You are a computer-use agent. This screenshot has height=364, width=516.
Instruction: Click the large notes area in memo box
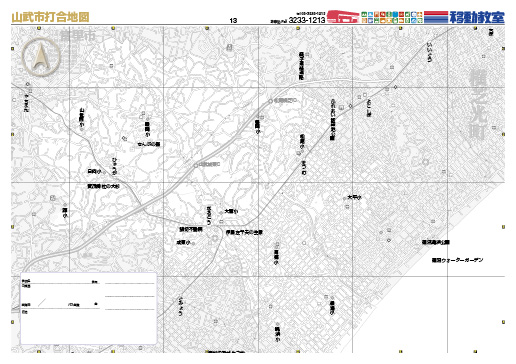click(x=88, y=327)
